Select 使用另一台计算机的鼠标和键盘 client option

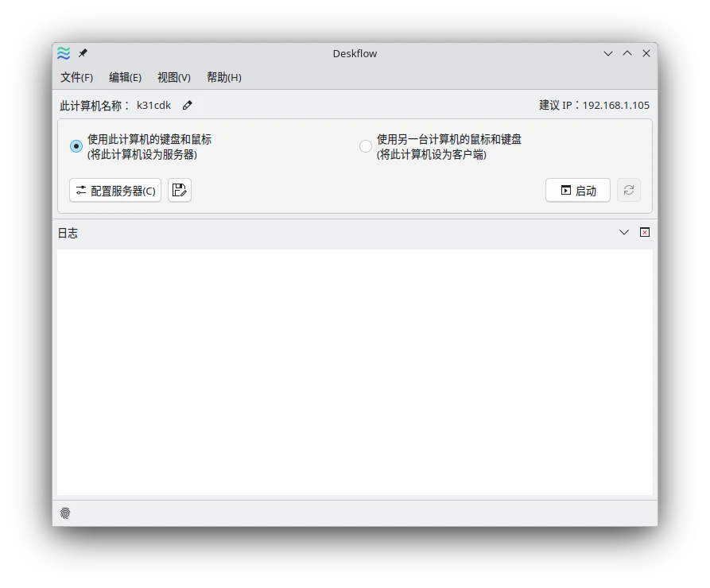pos(366,146)
